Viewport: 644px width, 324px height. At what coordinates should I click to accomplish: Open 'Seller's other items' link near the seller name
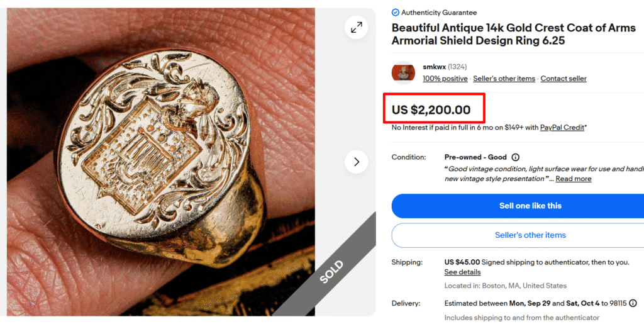point(504,79)
